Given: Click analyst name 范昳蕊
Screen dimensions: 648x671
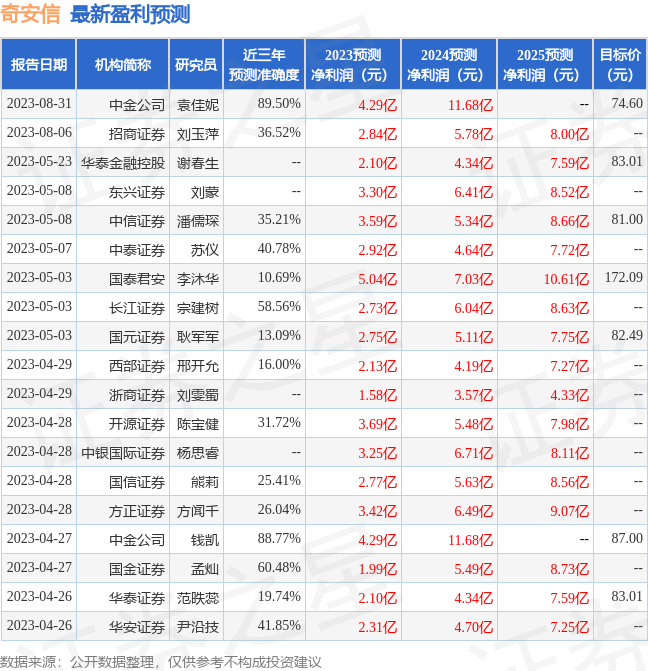Looking at the screenshot, I should (x=198, y=598).
